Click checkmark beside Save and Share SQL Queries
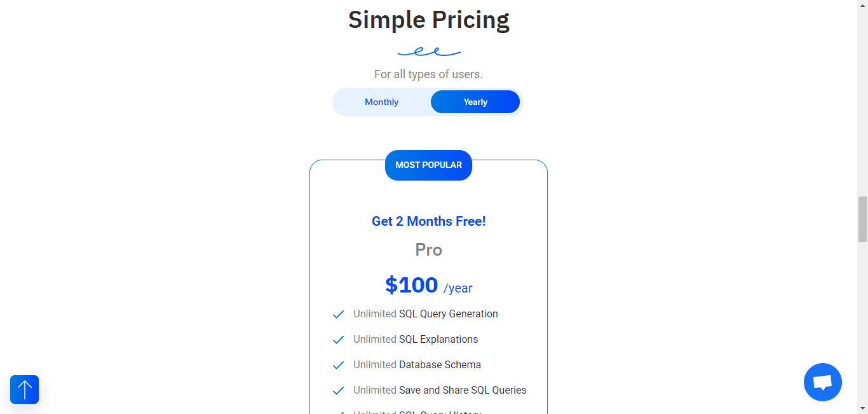The image size is (868, 414). coord(339,390)
